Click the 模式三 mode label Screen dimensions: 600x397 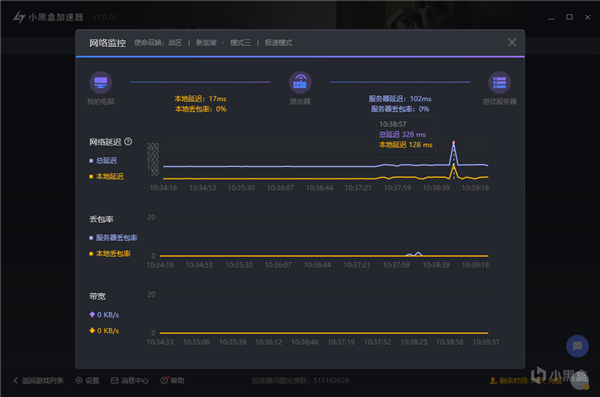point(240,42)
